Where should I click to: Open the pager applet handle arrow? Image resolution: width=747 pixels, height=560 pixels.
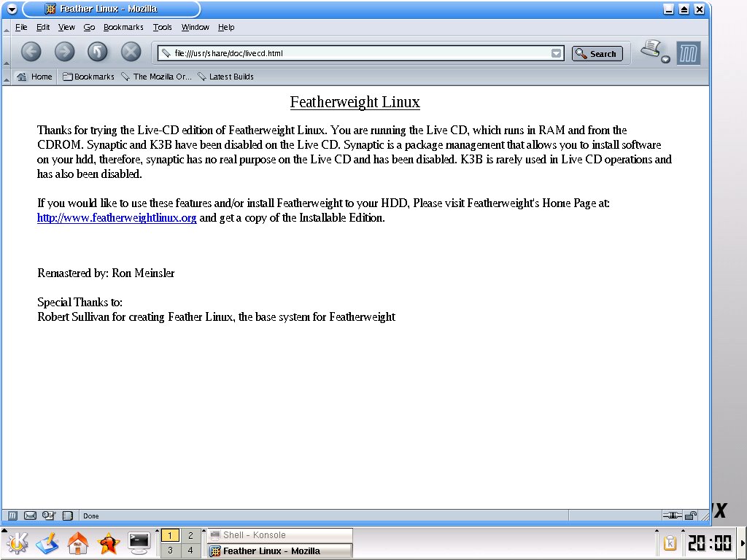(x=158, y=531)
